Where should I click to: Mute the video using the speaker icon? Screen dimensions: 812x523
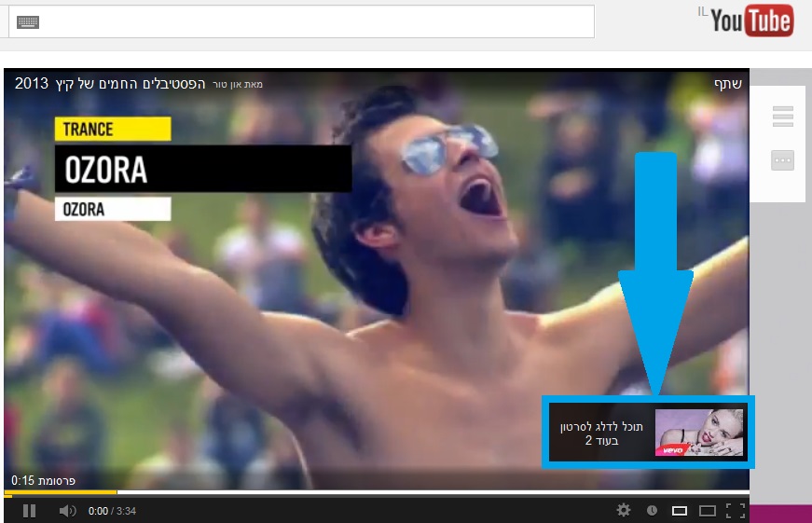(67, 511)
